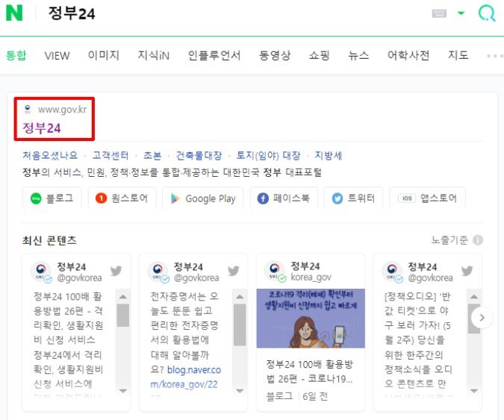Viewport: 504px width, 420px height.
Task: Click the iOS 앱스토어 button
Action: 428,198
